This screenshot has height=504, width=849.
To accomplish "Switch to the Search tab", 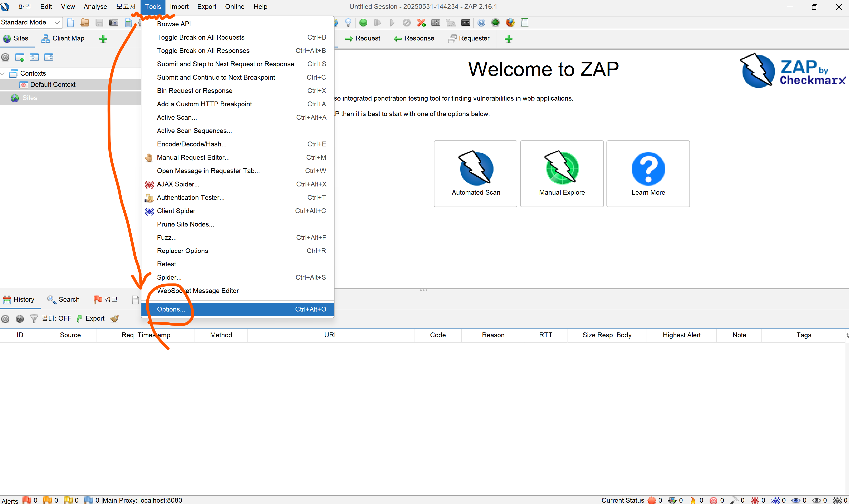I will (63, 299).
